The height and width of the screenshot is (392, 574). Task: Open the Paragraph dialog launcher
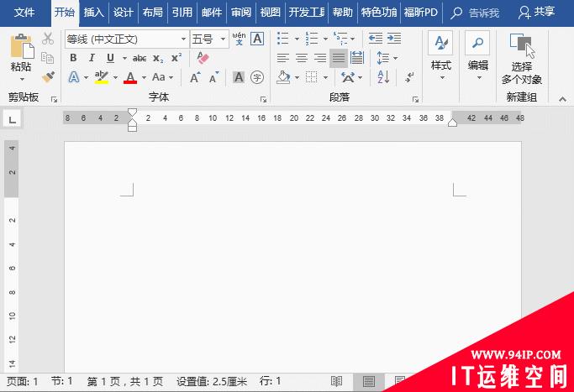click(x=415, y=99)
